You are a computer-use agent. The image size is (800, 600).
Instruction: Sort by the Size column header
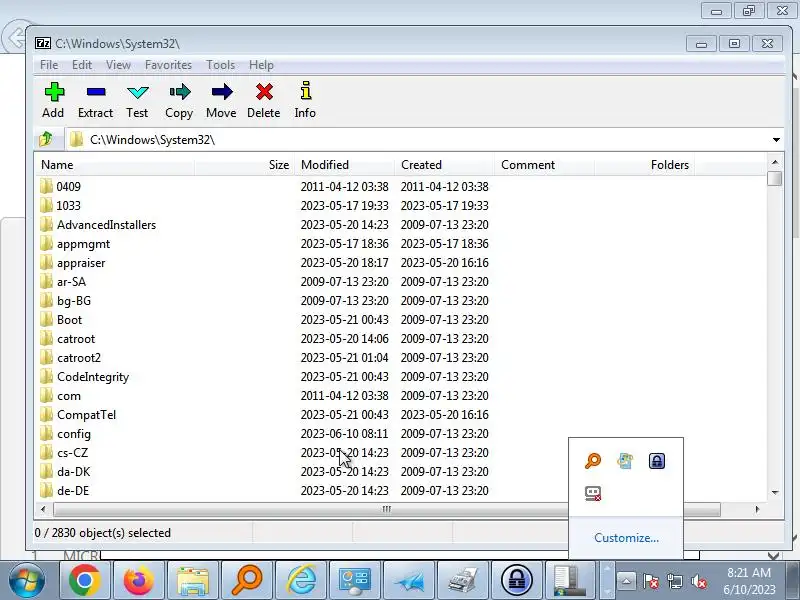(x=244, y=165)
